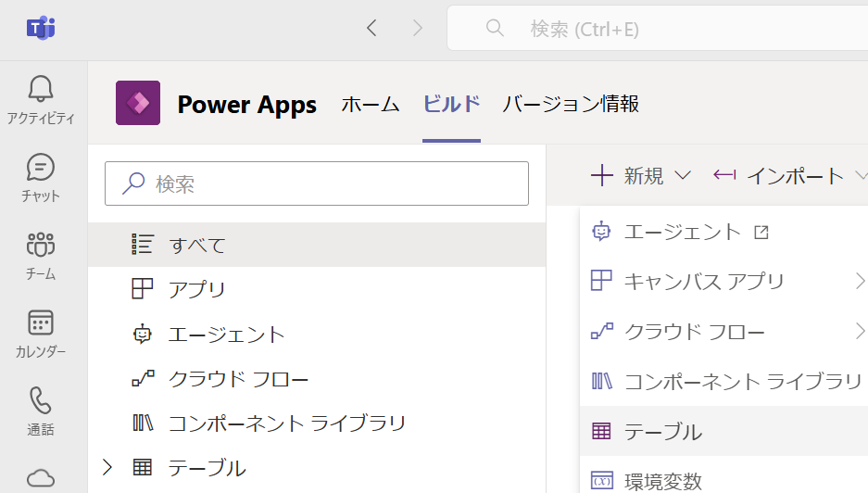
Task: Click the クラウド フロー icon in left list
Action: (143, 378)
